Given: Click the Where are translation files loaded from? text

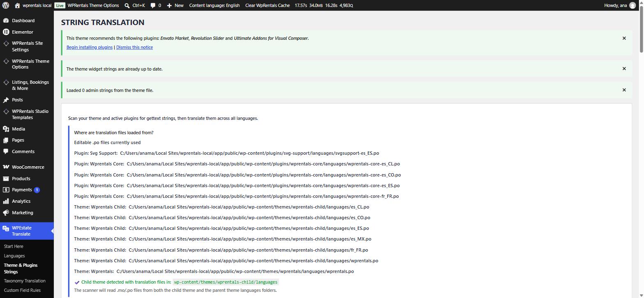Looking at the screenshot, I should coord(114,133).
